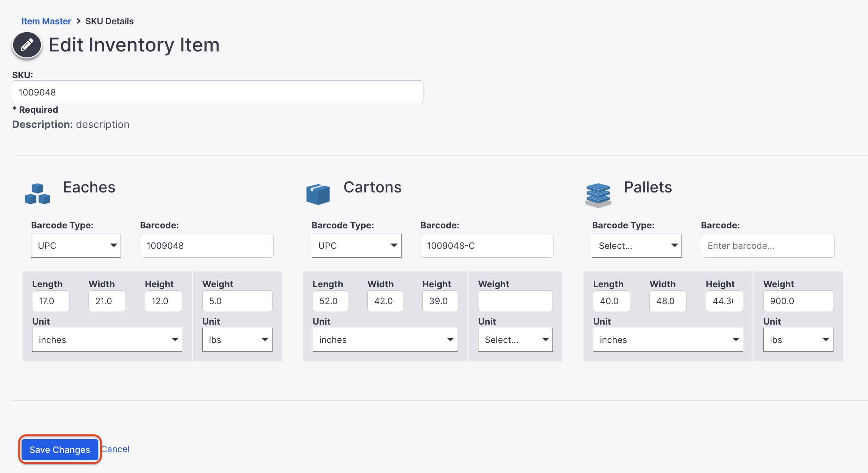
Task: Click the breadcrumb chevron after Item Master
Action: click(79, 21)
